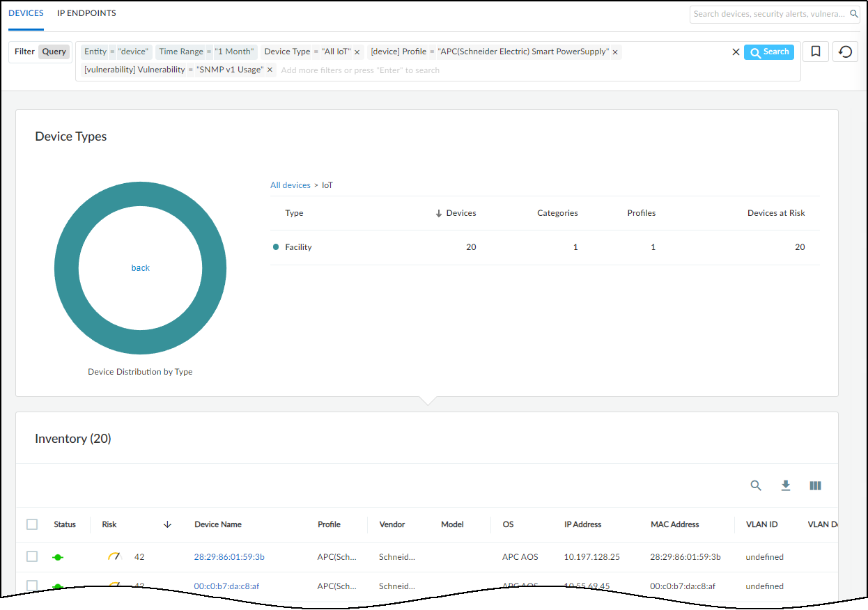
Task: Select all rows with header checkbox
Action: [32, 524]
